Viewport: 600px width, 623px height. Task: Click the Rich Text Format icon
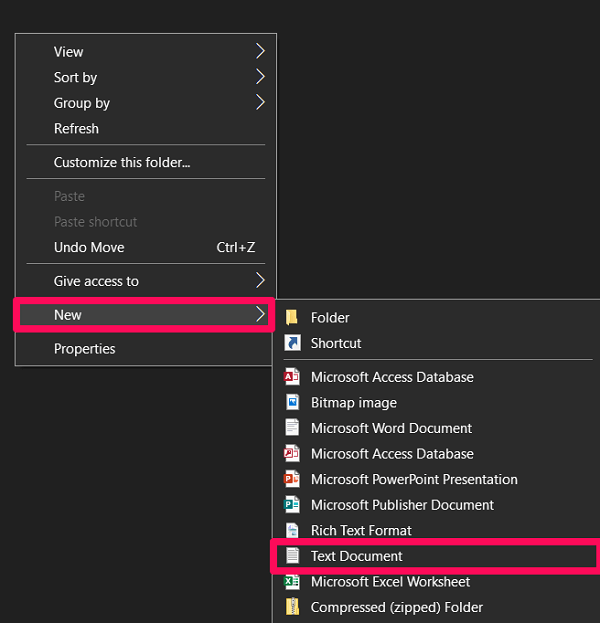(292, 530)
